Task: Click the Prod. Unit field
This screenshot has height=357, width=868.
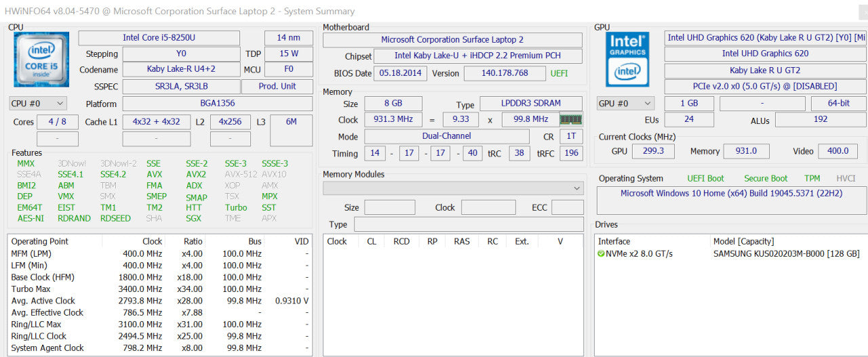Action: pos(277,87)
